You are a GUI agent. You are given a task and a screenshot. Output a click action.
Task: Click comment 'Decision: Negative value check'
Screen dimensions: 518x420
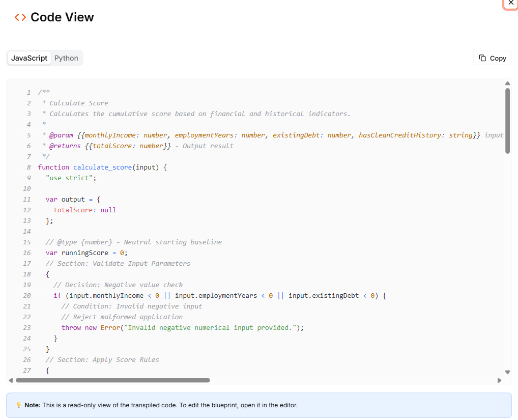[118, 285]
